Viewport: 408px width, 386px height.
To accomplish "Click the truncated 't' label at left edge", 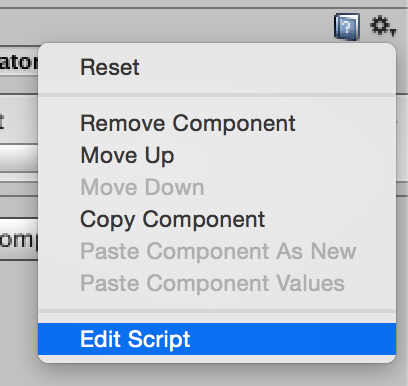I will click(2, 122).
